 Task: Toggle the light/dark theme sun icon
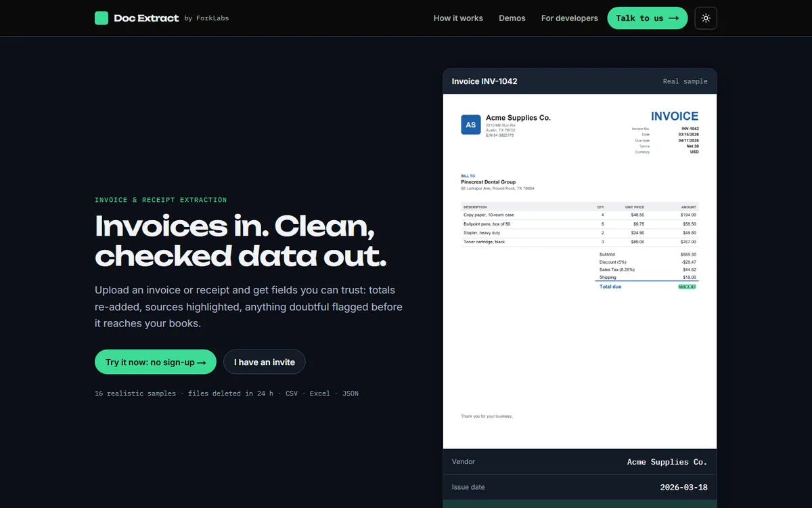point(706,18)
